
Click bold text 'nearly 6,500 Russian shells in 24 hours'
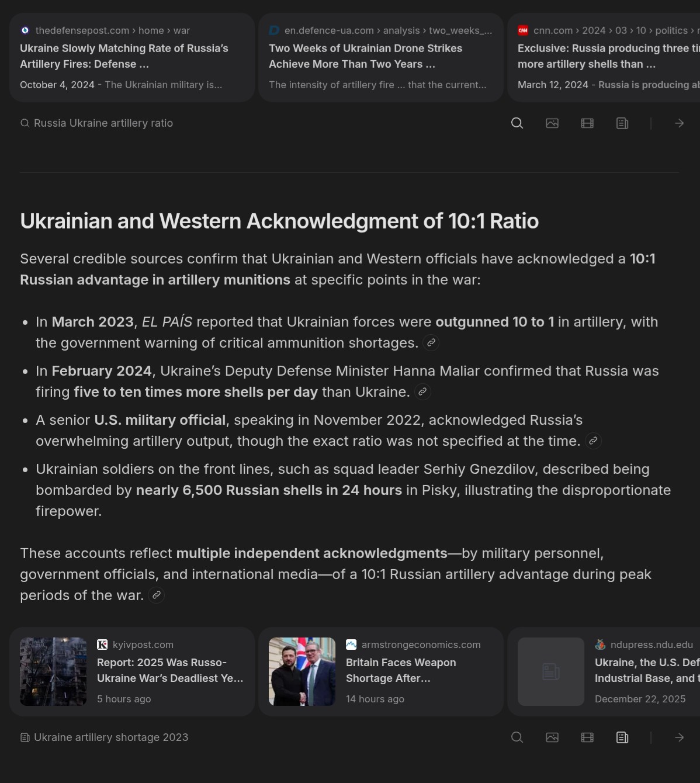[269, 490]
